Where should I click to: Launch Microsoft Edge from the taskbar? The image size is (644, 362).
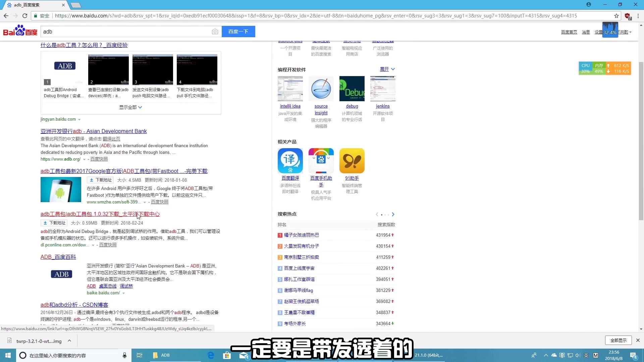tap(211, 355)
